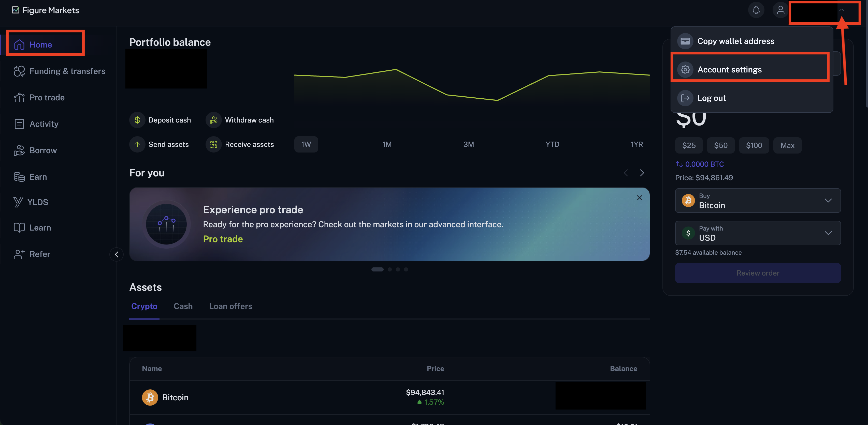
Task: Choose the $100 preset amount
Action: (754, 145)
